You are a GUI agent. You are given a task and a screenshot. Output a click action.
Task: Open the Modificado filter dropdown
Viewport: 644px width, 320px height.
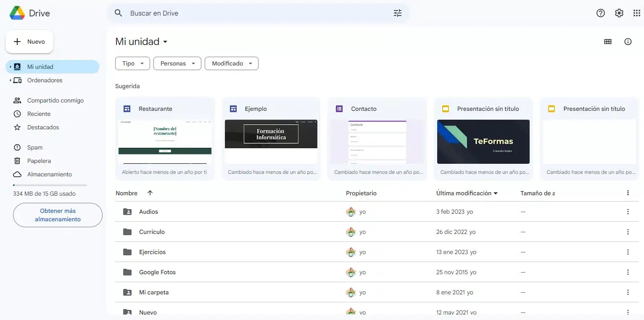(x=232, y=63)
